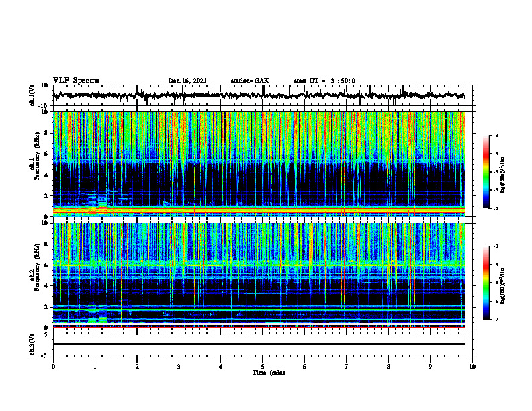Click the "ch.3(V)" axis label at bottom
Screen dimensions: 532x411
(32, 345)
